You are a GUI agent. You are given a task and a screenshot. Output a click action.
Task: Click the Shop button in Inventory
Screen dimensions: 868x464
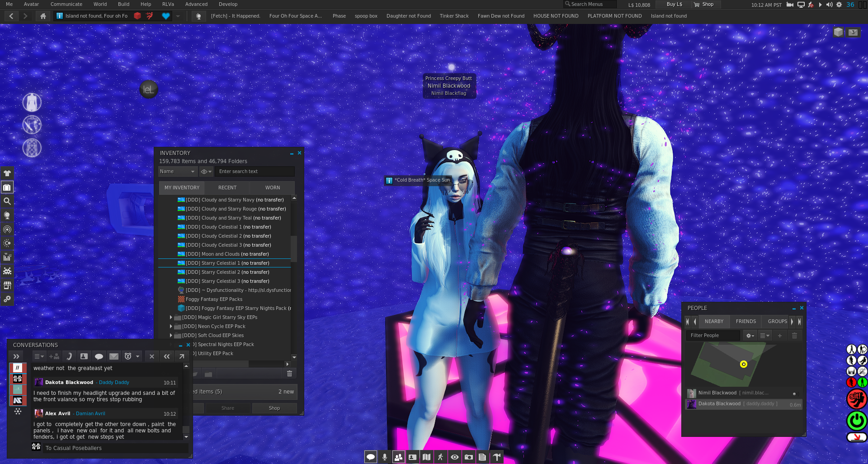[274, 408]
